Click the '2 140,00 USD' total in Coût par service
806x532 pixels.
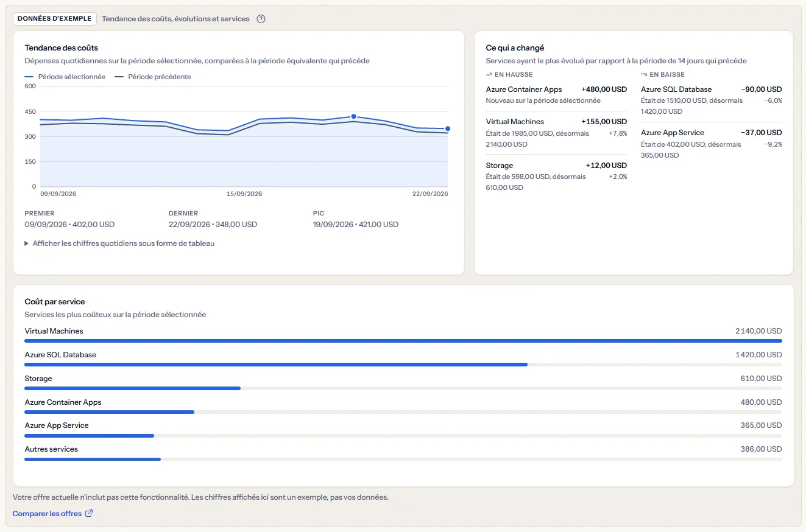[758, 331]
